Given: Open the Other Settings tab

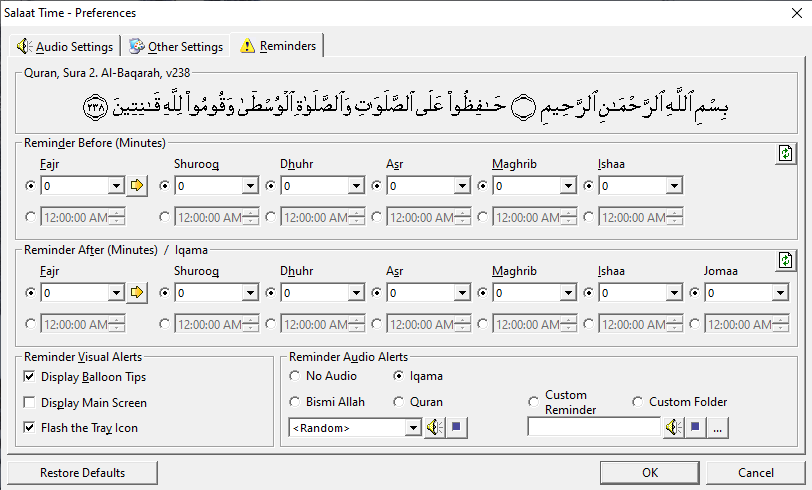Looking at the screenshot, I should coord(176,46).
